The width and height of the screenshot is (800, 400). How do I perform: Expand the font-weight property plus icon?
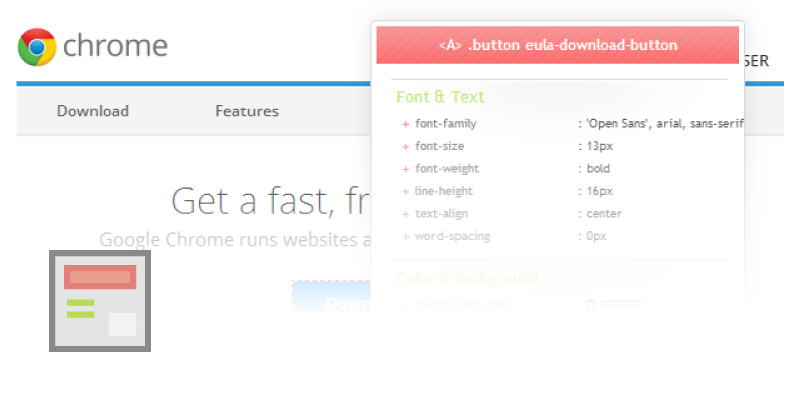click(x=406, y=169)
